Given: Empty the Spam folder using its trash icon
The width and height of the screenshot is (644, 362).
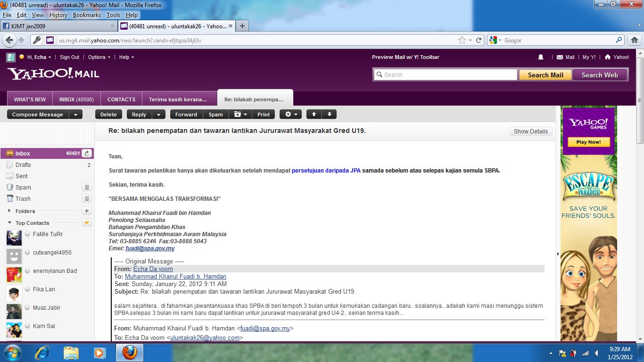Looking at the screenshot, I should [x=87, y=187].
